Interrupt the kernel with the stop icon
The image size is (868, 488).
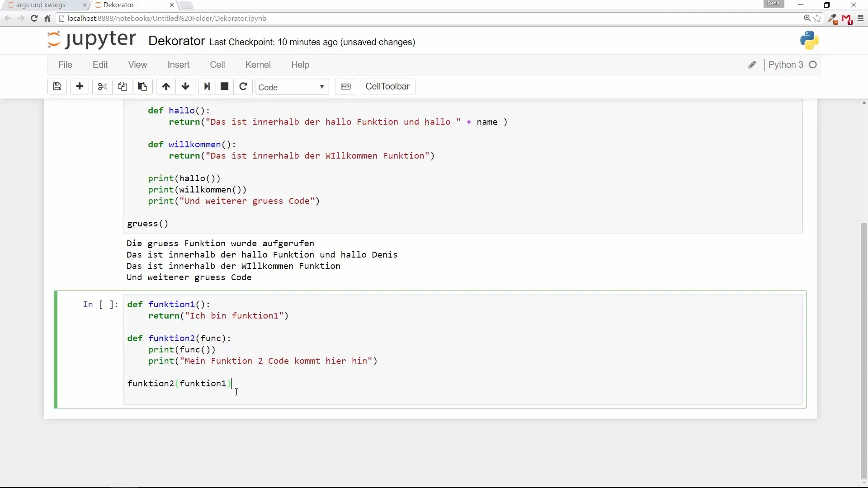[224, 86]
